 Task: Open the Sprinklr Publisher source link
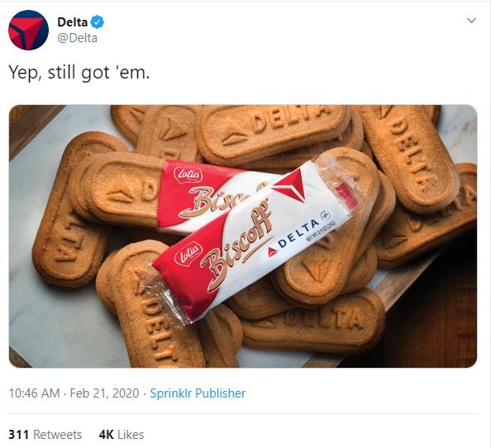[198, 393]
